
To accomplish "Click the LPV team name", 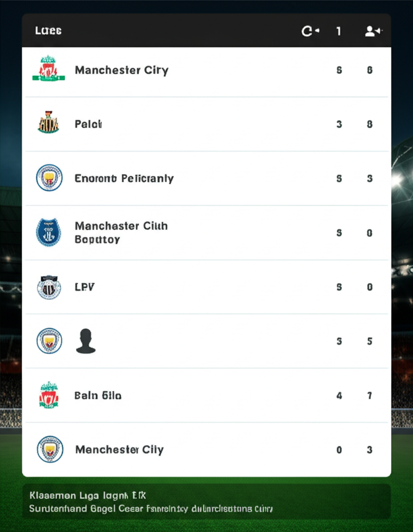I will coord(85,287).
